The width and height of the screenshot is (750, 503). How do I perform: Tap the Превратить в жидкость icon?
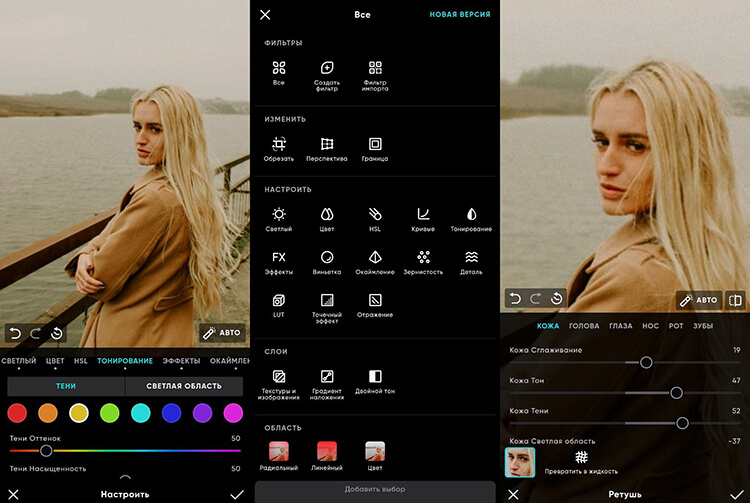coord(581,457)
